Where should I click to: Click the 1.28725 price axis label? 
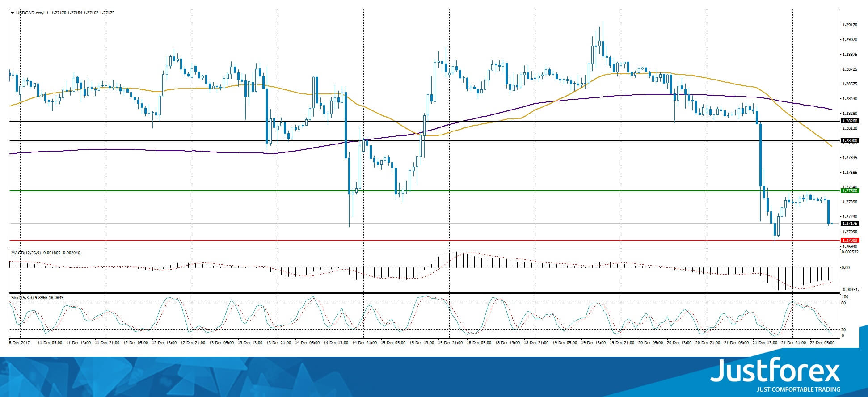[x=850, y=69]
